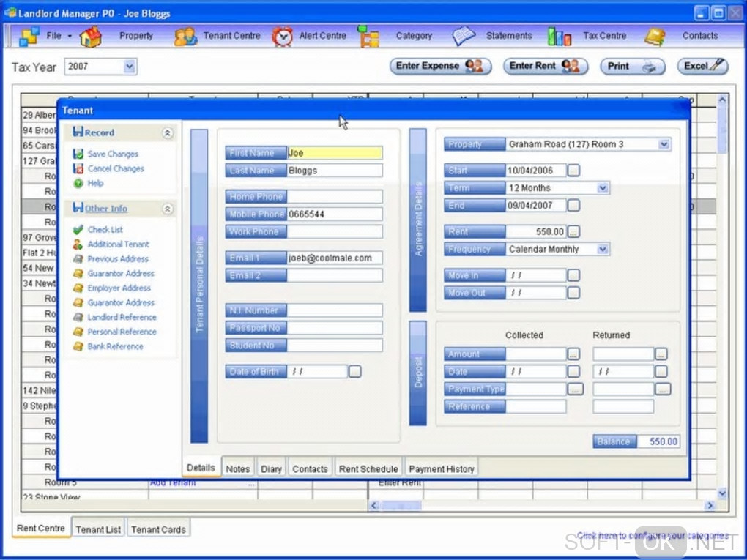Viewport: 747px width, 560px height.
Task: Click the Personal Reference icon
Action: point(78,332)
